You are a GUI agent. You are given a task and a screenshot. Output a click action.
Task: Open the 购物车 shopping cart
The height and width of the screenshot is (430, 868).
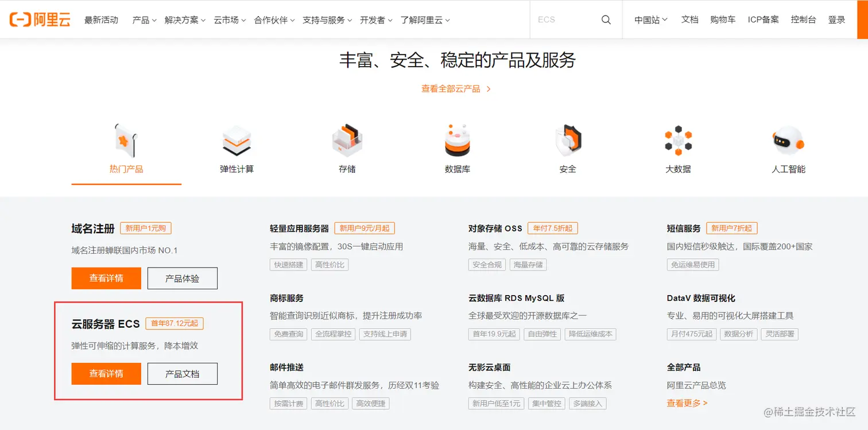723,20
